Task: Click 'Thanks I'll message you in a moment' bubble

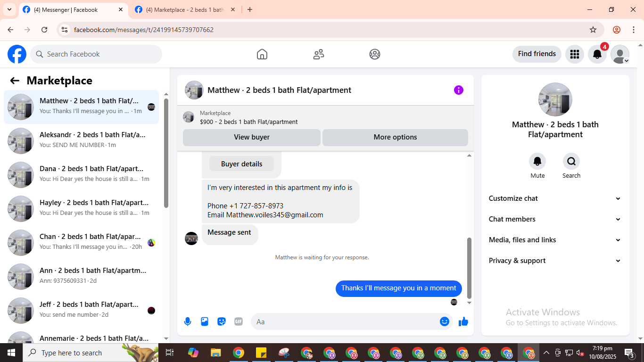Action: click(x=399, y=288)
